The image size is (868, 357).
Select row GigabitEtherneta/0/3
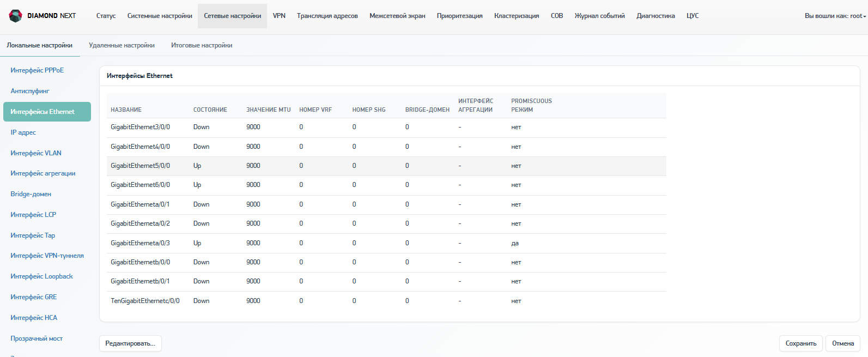click(x=386, y=244)
